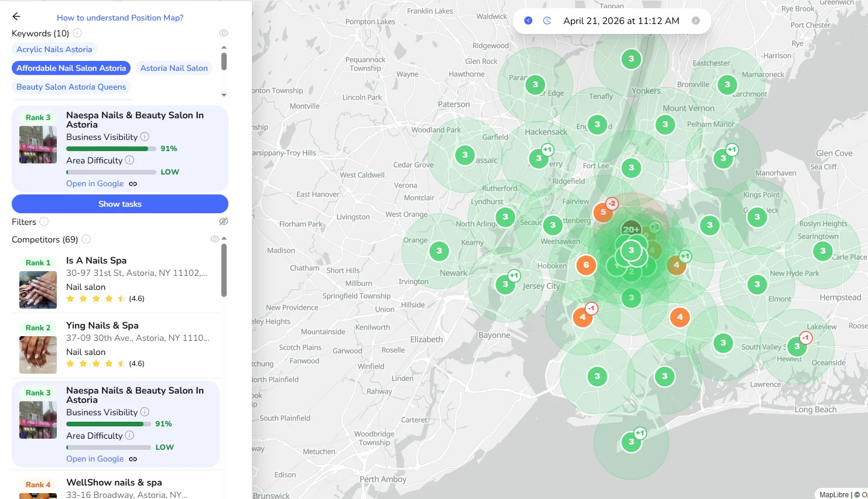Click the dark green 20+ map cluster
The height and width of the screenshot is (499, 868).
631,229
